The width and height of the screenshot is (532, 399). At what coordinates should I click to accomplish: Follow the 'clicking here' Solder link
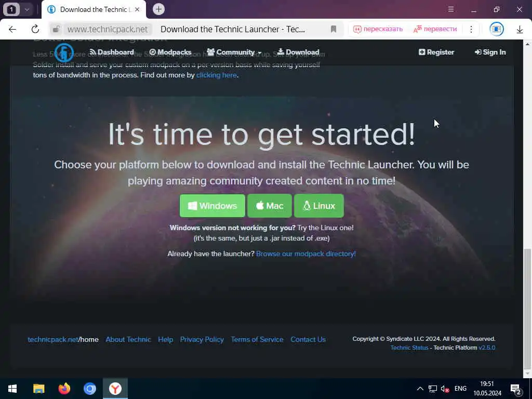click(x=217, y=75)
